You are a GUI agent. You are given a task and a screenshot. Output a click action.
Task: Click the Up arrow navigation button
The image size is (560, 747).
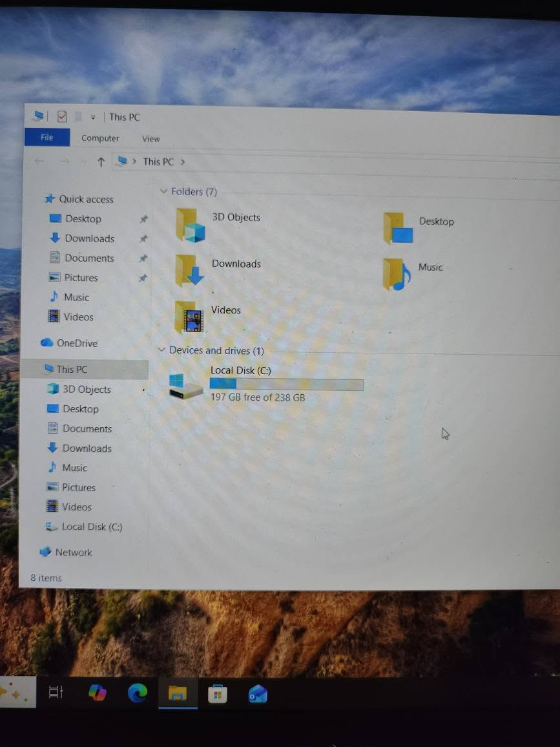point(101,162)
